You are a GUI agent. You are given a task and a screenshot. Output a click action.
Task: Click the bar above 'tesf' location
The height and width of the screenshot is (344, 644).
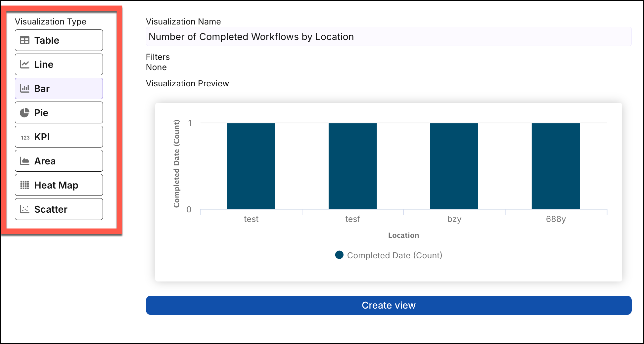pos(352,166)
